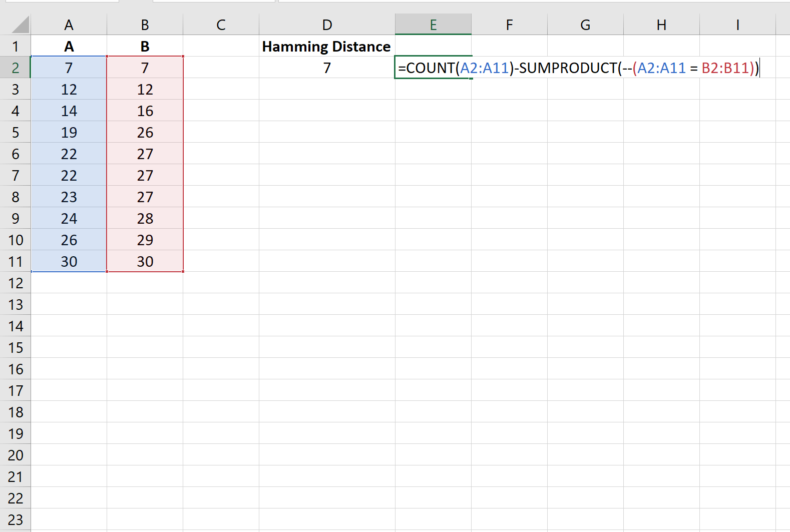Select column D header

tap(327, 25)
